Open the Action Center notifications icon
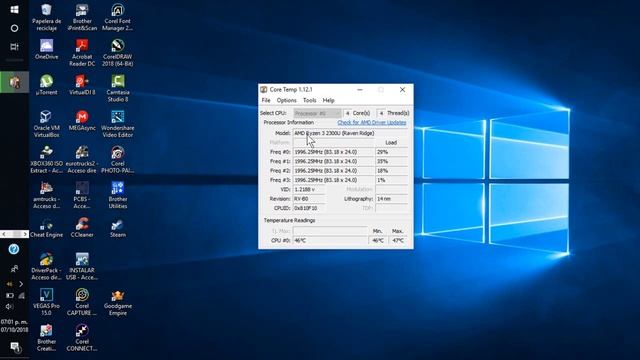Screen dimensions: 640x360 [x=15, y=347]
